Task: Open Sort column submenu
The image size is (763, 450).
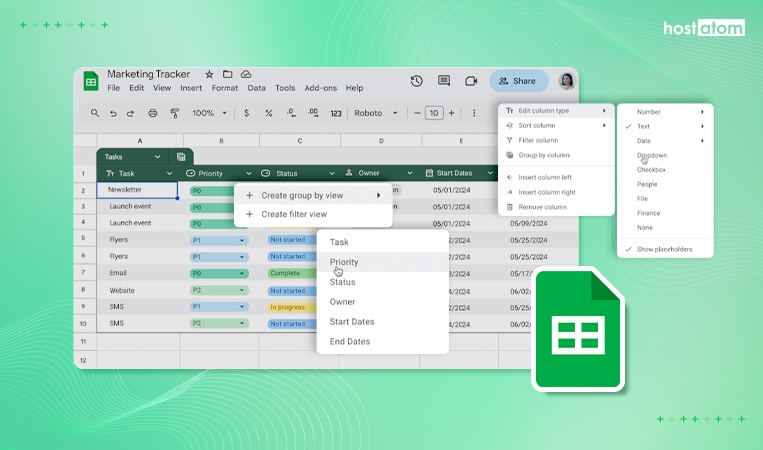Action: [556, 126]
